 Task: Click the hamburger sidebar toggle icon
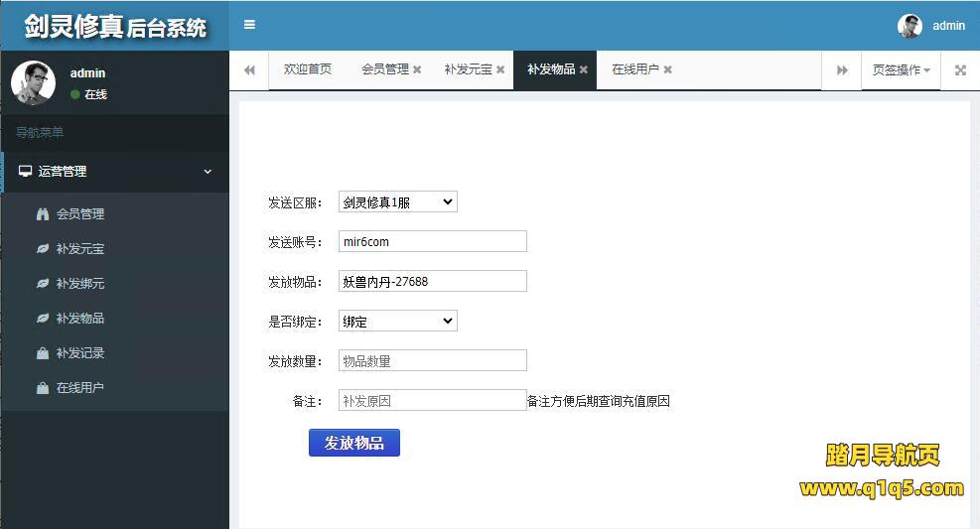coord(249,25)
